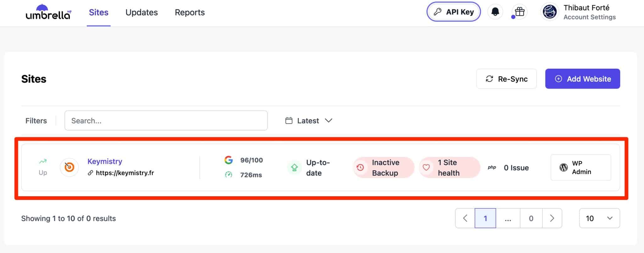
Task: Click the Keymistry site favicon
Action: tap(69, 167)
